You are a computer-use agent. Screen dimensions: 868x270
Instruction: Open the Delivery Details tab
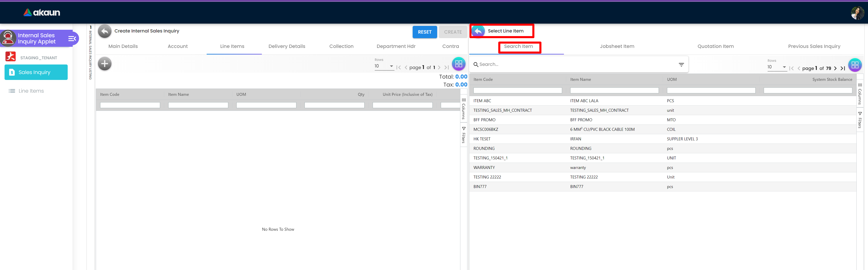(287, 47)
